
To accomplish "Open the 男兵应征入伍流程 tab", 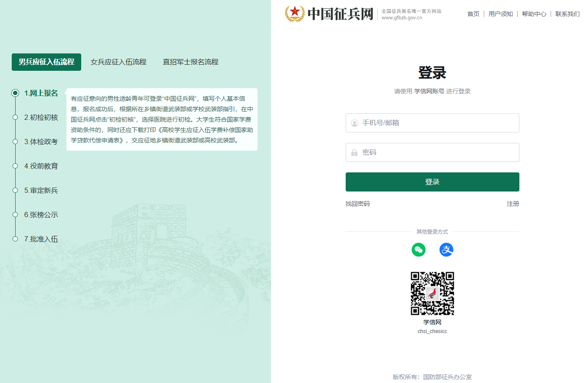I will pyautogui.click(x=46, y=62).
